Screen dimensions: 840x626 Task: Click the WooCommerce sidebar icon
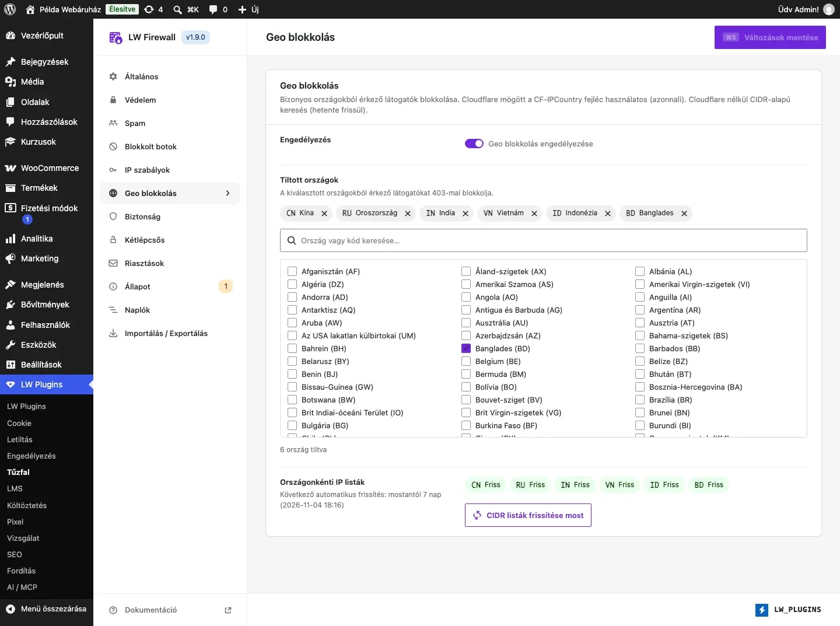tap(10, 168)
